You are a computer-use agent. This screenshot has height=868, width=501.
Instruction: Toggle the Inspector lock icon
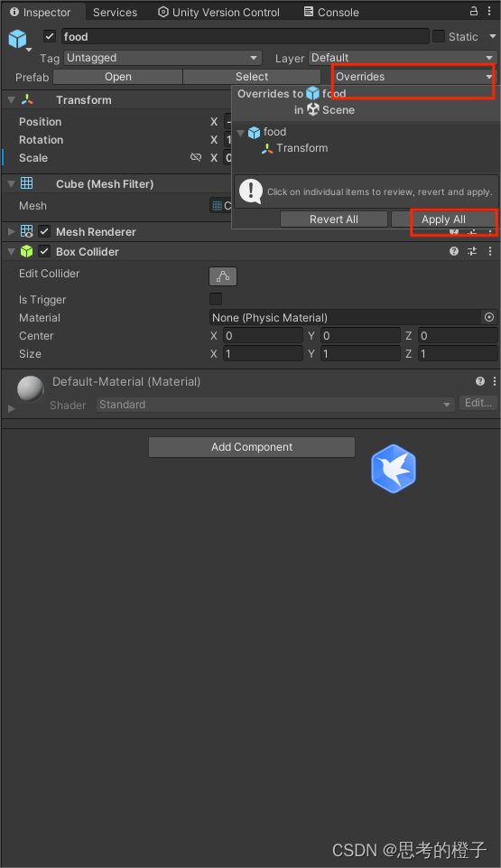pyautogui.click(x=474, y=11)
